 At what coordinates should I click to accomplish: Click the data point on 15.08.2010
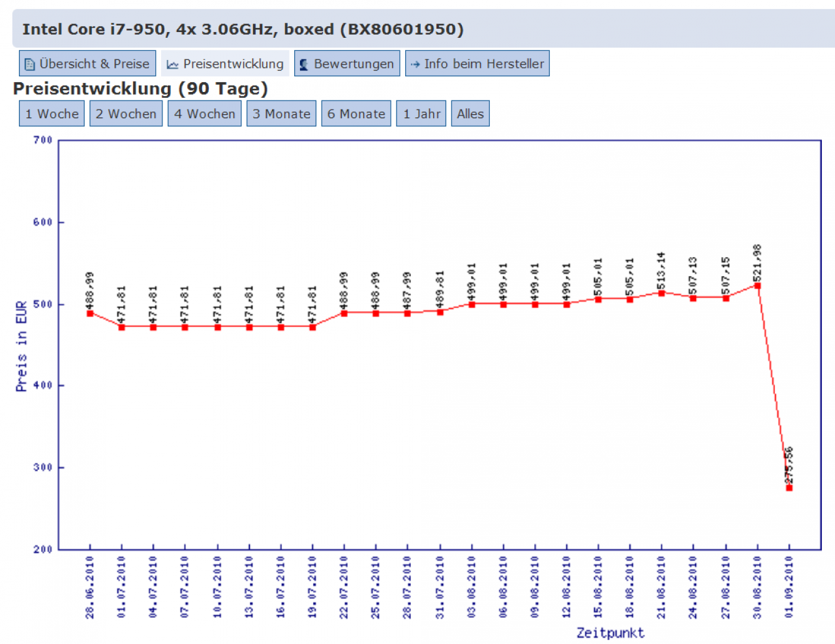598,299
